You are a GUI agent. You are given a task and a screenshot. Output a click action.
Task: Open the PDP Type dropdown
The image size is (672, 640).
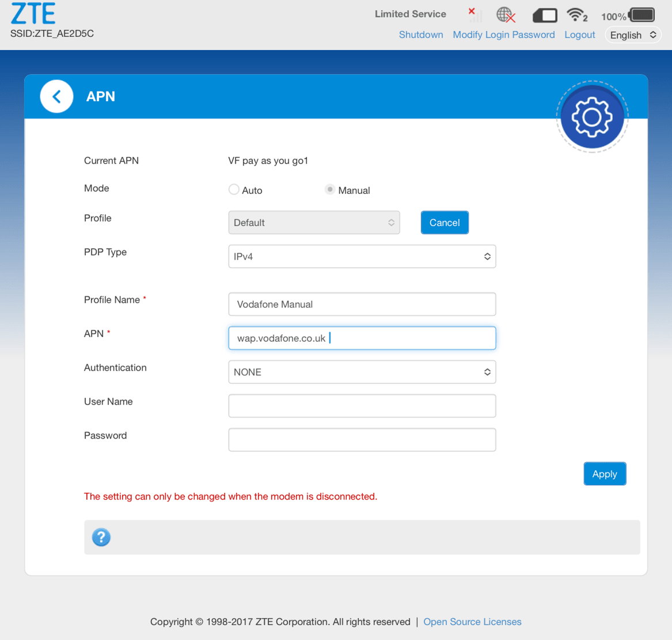[362, 256]
